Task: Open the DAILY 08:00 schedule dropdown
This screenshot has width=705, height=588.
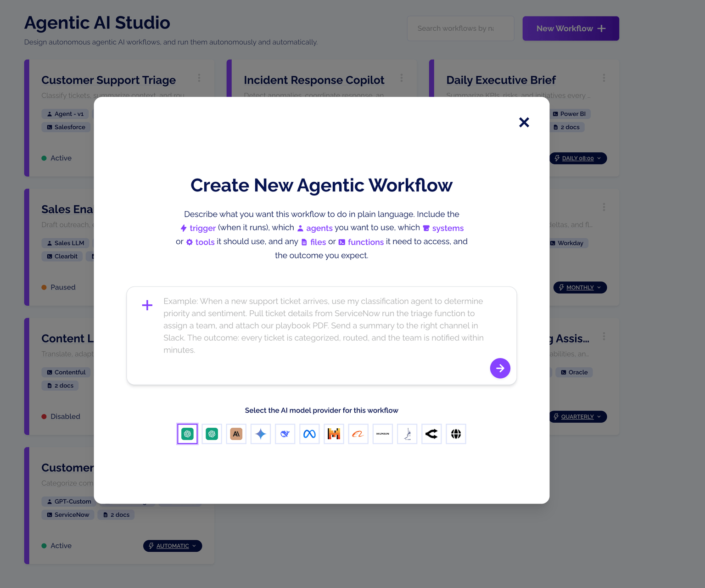Action: coord(578,158)
